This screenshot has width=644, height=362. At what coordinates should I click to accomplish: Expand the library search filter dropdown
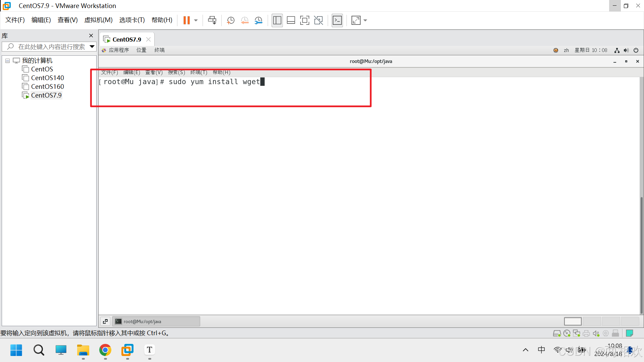coord(92,47)
